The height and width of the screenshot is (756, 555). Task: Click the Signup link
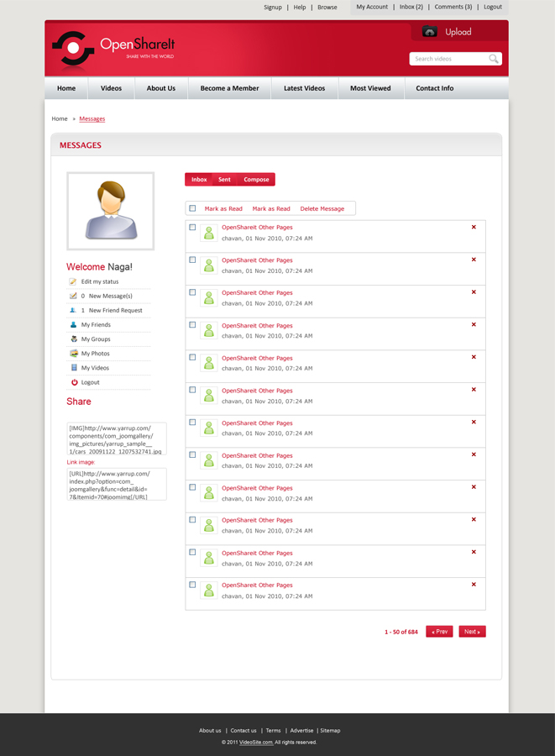tap(273, 8)
